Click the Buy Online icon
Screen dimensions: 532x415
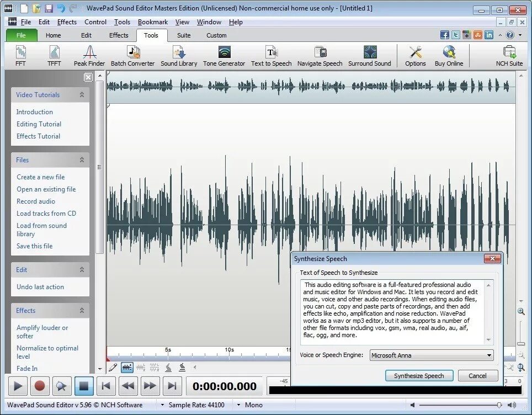pyautogui.click(x=449, y=56)
